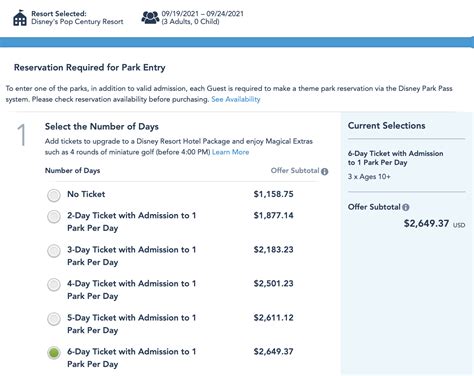Screen dimensions: 474x376
Task: Follow the Learn More link
Action: click(230, 152)
